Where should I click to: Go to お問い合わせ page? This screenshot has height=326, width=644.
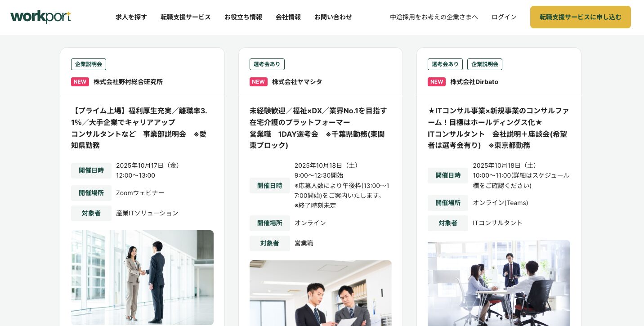(333, 17)
